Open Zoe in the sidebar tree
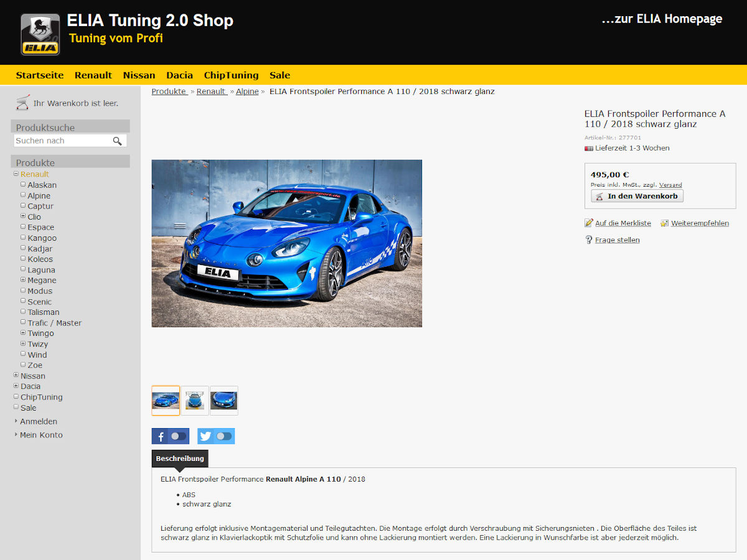 pyautogui.click(x=35, y=365)
